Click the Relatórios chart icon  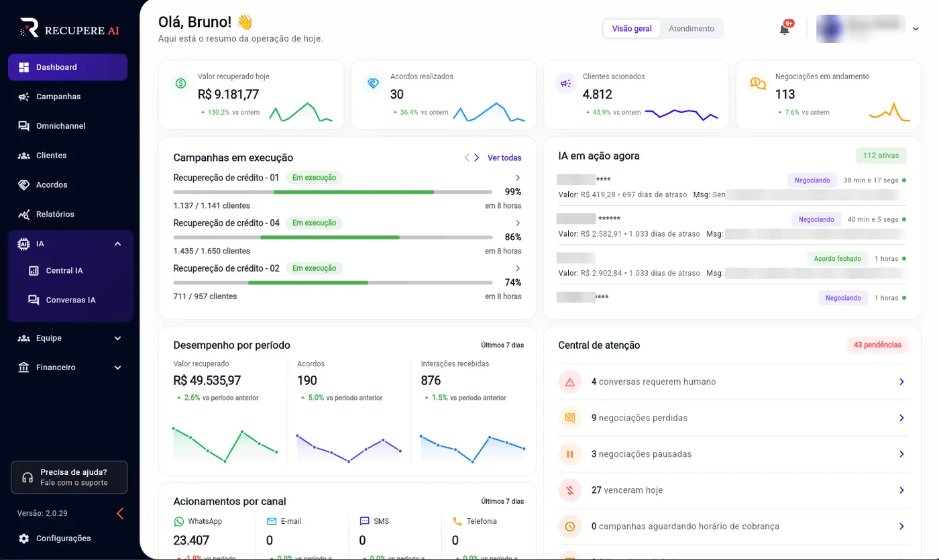pos(24,215)
